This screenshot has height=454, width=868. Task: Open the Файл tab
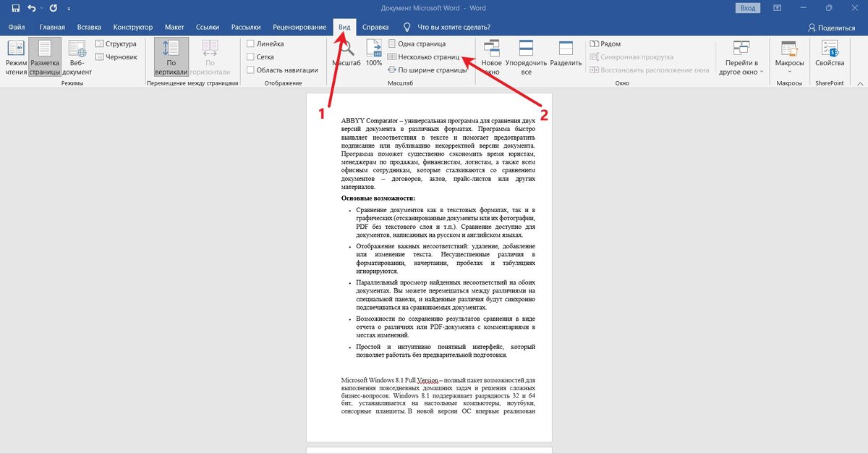point(16,27)
